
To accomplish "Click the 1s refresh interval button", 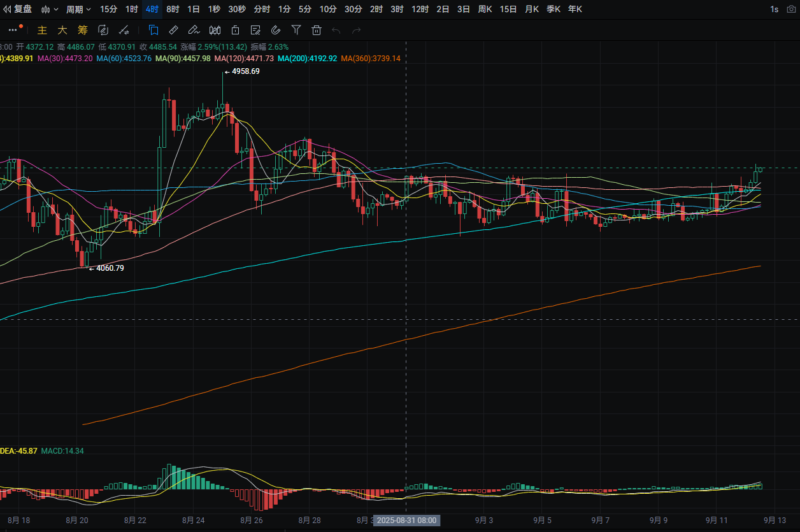I will click(x=774, y=9).
